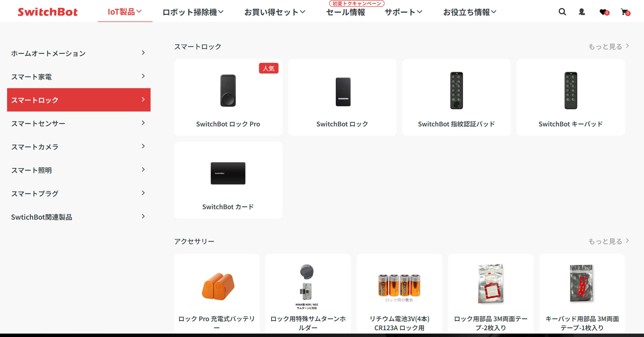Expand the ロボット掃除機 dropdown menu
The height and width of the screenshot is (337, 644).
pos(193,12)
